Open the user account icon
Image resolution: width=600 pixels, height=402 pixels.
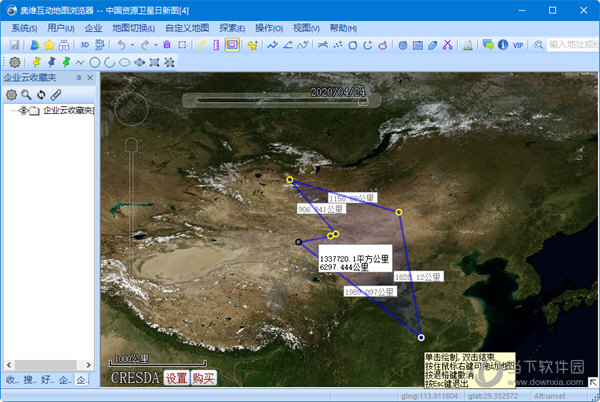34,45
